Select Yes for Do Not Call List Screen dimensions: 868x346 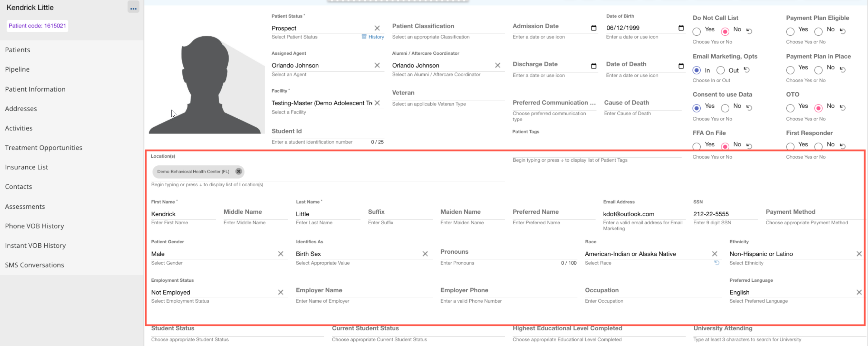[x=696, y=31]
